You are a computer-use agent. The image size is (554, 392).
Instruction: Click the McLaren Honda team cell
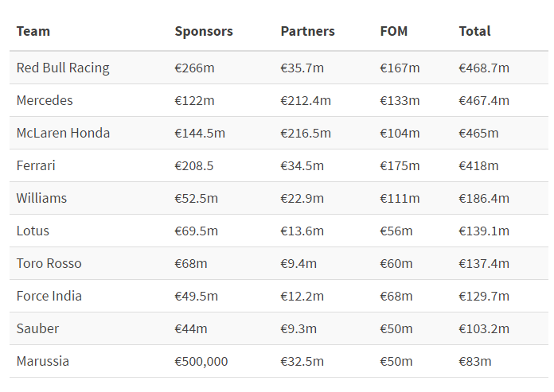63,133
